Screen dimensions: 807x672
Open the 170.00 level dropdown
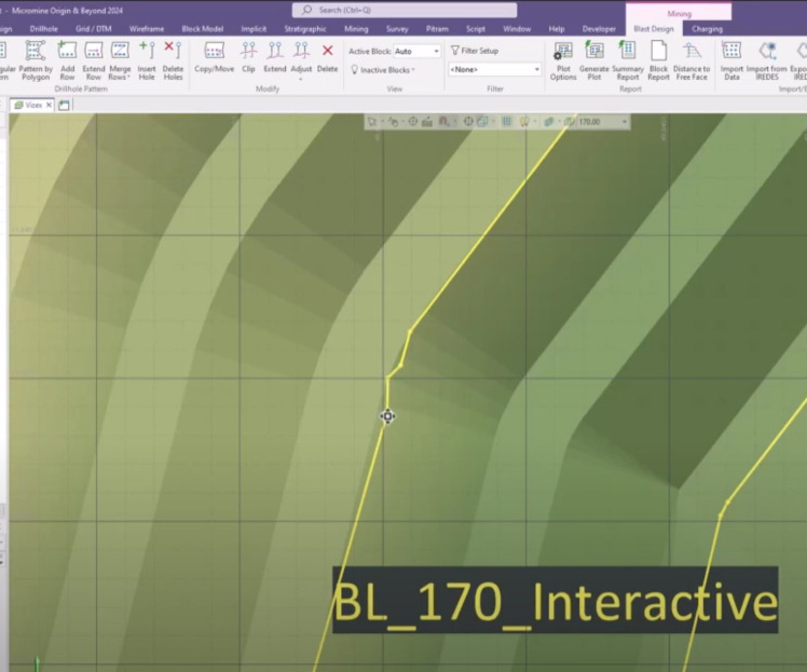624,122
